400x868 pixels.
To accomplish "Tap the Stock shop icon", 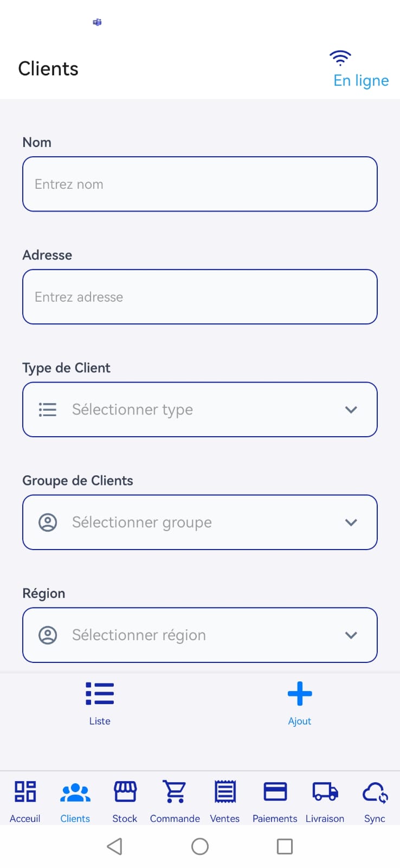I will (x=125, y=792).
